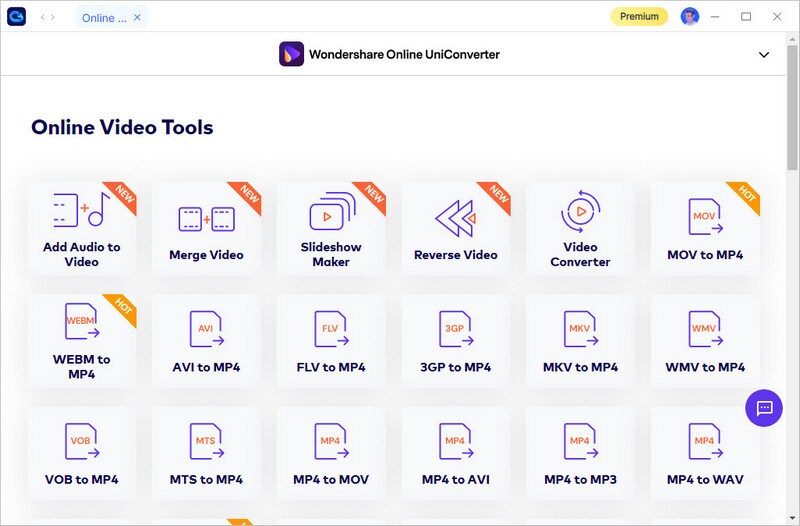Open the chat support bubble
800x526 pixels.
(x=764, y=408)
